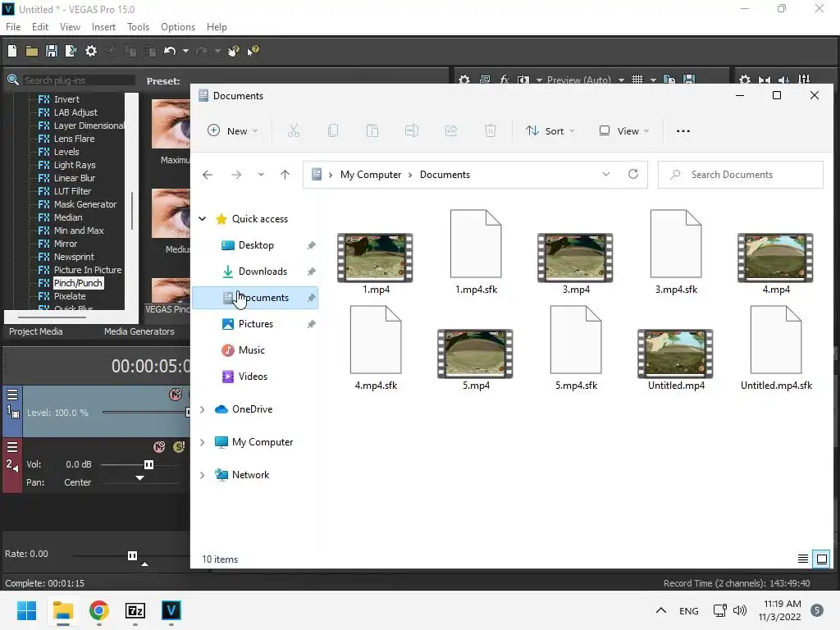
Task: Open the track 2 hamburger menu
Action: [x=11, y=447]
